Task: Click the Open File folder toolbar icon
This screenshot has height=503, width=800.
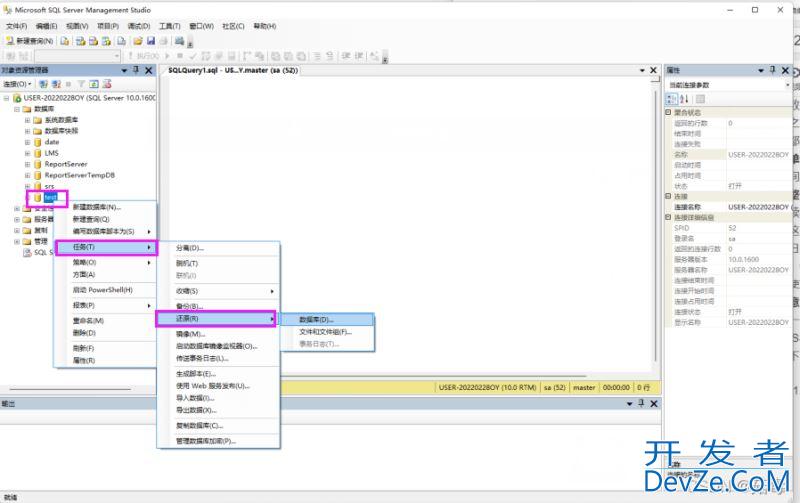Action: click(x=138, y=41)
